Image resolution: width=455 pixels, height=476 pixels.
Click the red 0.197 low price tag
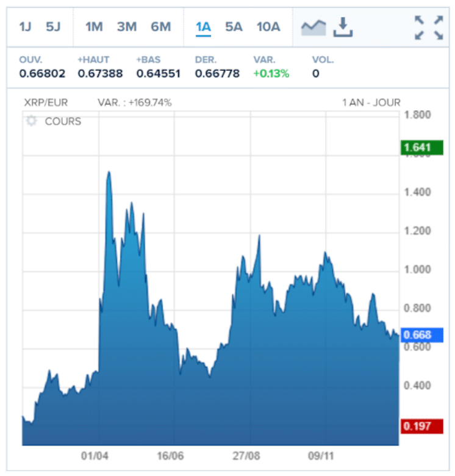(x=417, y=426)
